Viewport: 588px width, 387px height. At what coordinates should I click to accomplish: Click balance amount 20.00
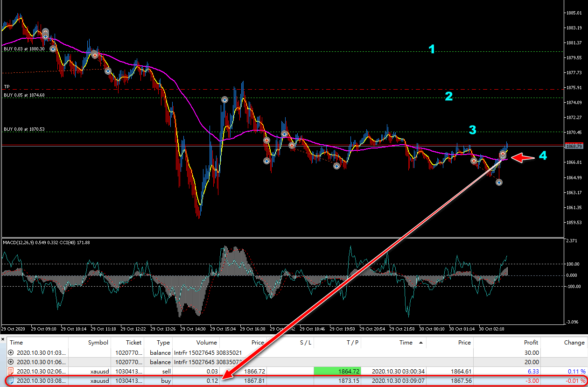(532, 362)
